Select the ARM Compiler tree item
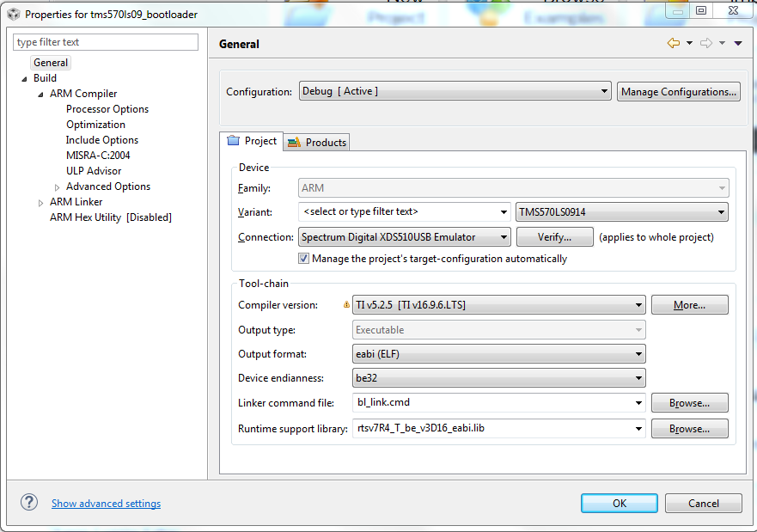Image resolution: width=757 pixels, height=532 pixels. (83, 94)
